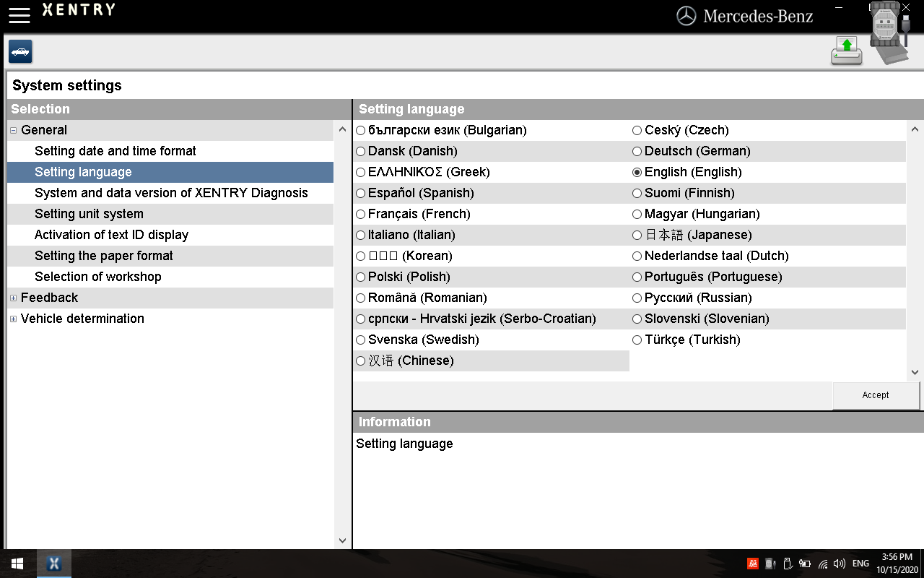Select Nederlandse taal (Dutch) radio button
924x578 pixels.
[637, 256]
